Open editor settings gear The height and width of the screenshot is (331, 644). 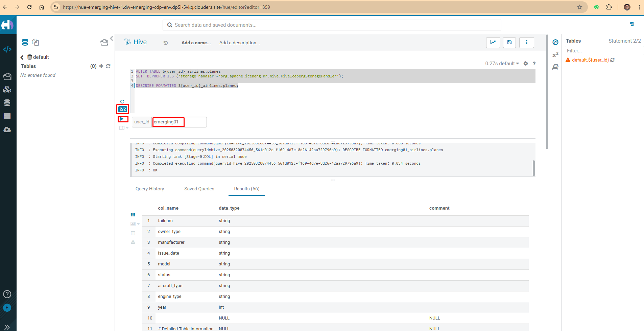526,64
